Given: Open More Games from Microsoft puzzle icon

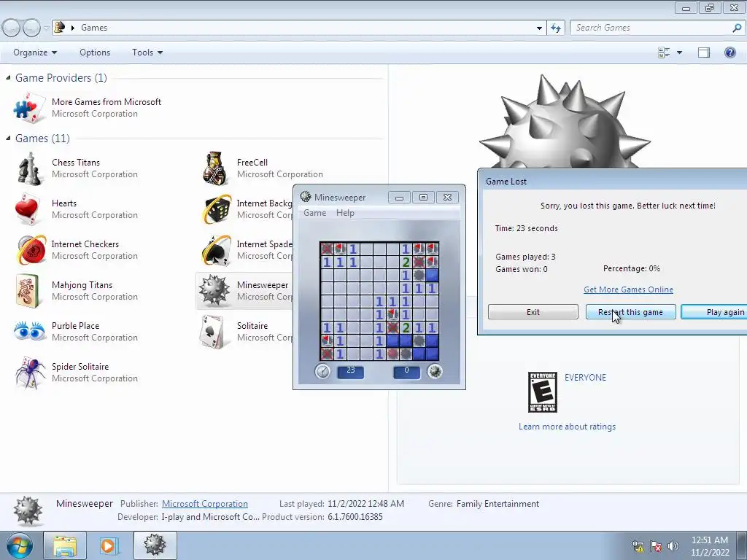Looking at the screenshot, I should pos(29,108).
